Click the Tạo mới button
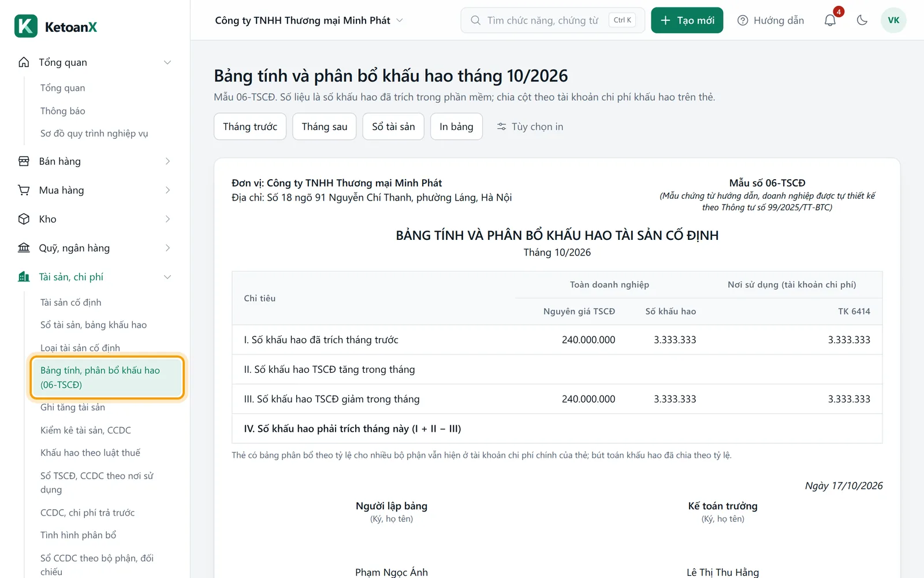The width and height of the screenshot is (924, 578). 687,20
